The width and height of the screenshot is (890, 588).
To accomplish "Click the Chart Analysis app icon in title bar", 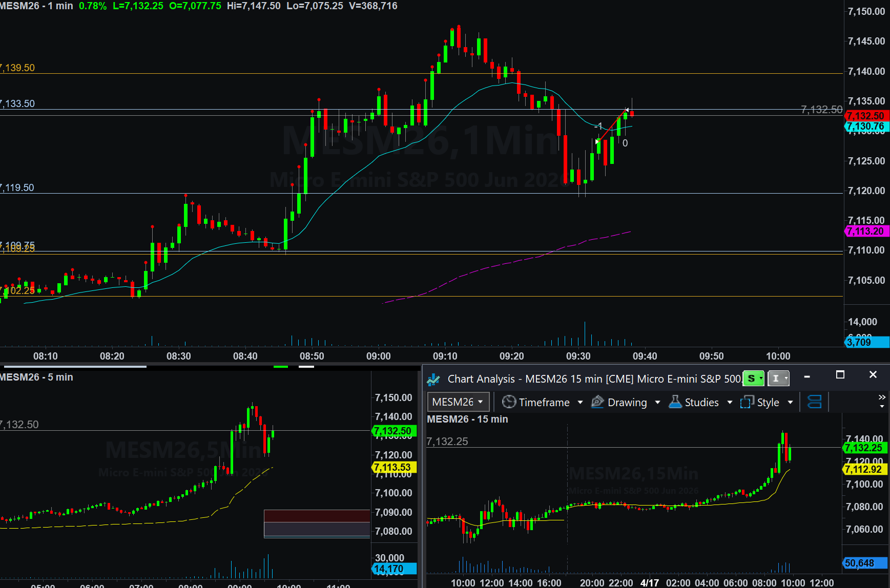I will pyautogui.click(x=433, y=379).
